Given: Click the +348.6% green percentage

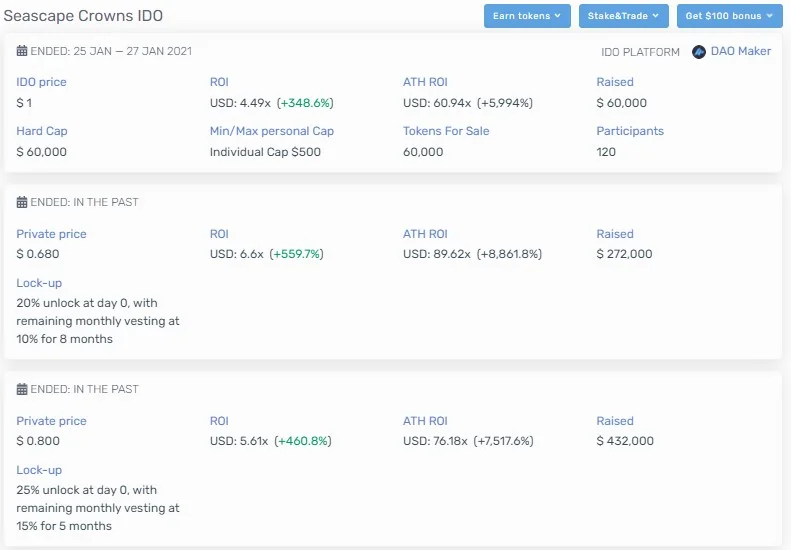Looking at the screenshot, I should coord(305,103).
